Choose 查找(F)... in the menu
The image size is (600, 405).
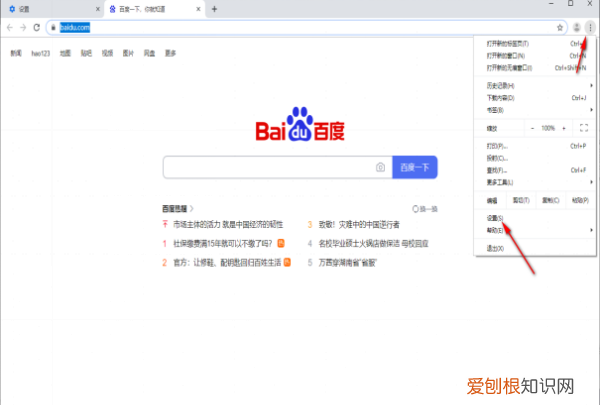[x=535, y=170]
